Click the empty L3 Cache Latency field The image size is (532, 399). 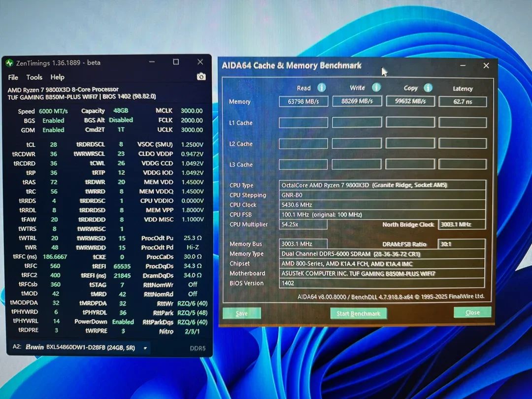[x=463, y=164]
